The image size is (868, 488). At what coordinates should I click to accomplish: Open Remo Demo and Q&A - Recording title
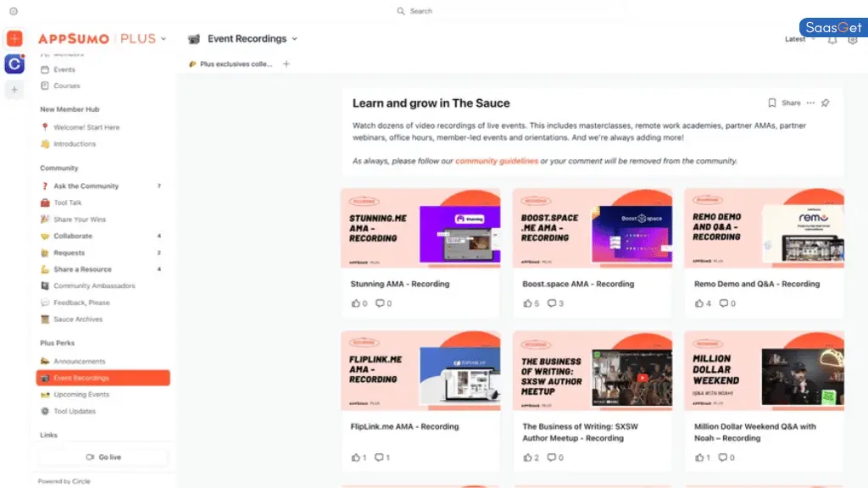pos(757,284)
